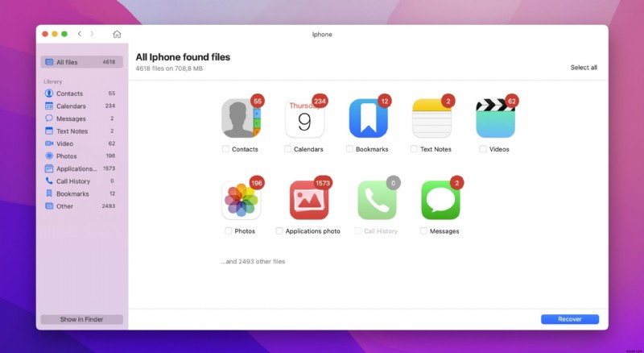Click the Iphone window title
The image size is (644, 353).
pyautogui.click(x=322, y=35)
